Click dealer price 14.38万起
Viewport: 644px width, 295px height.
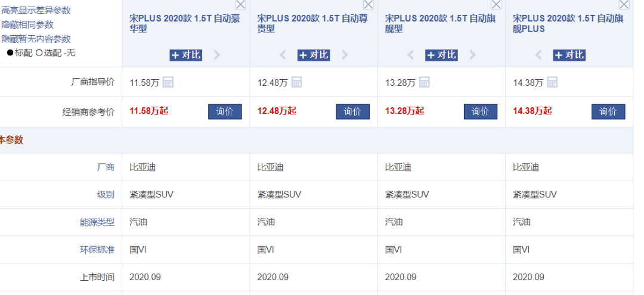click(x=532, y=111)
